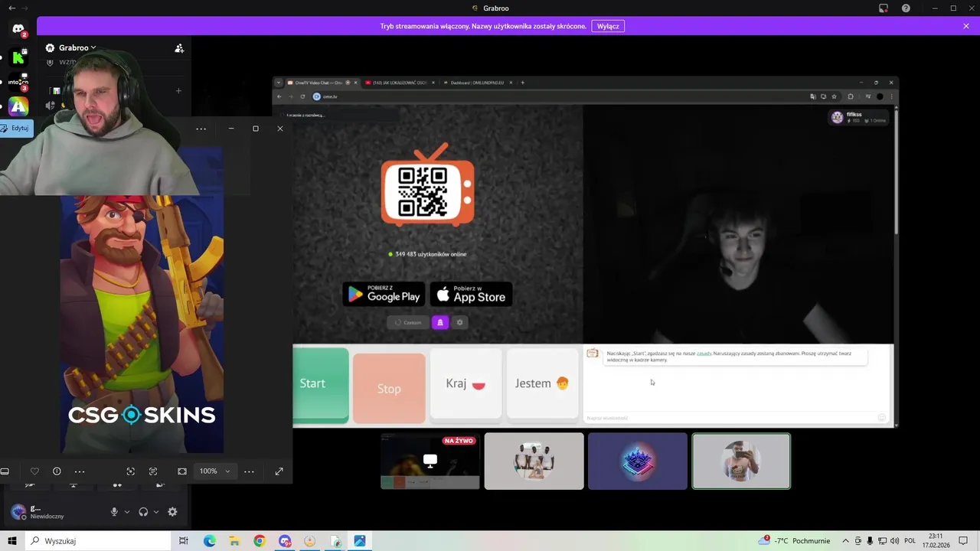Open new tab in streamed browser
This screenshot has width=980, height=551.
pos(523,83)
